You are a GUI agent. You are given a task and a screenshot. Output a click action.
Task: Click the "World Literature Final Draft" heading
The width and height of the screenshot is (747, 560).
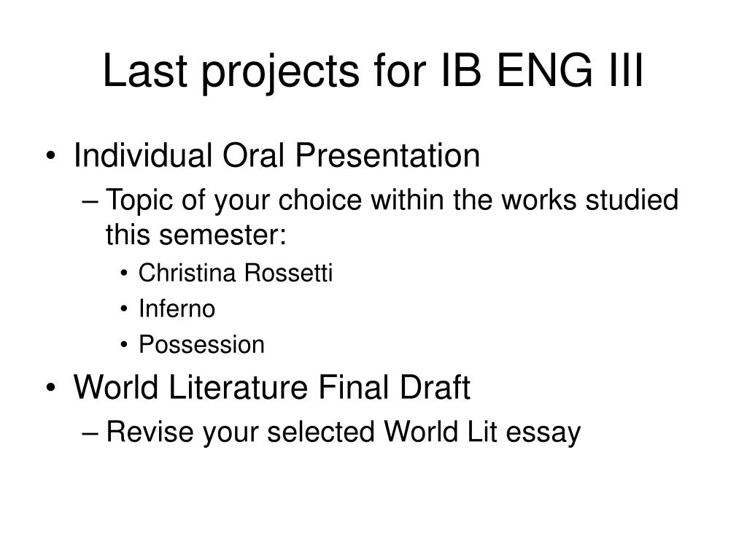point(272,387)
